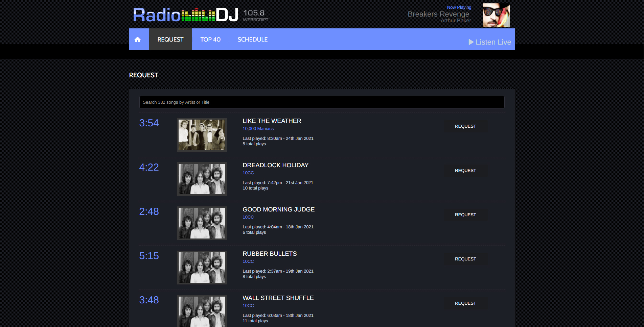Click the Listen Live play icon
The height and width of the screenshot is (327, 644).
[x=471, y=42]
